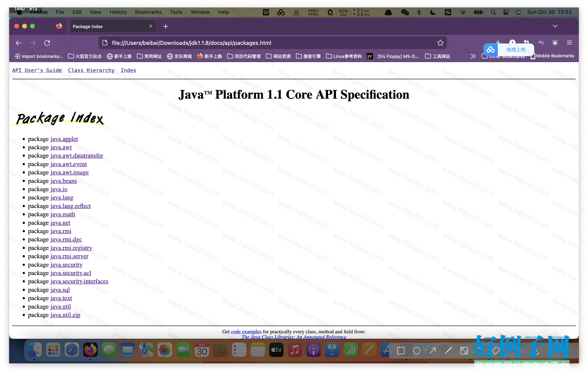Click the Import bookmarks toolbar button
Viewport: 588px width, 374px height.
pyautogui.click(x=39, y=56)
